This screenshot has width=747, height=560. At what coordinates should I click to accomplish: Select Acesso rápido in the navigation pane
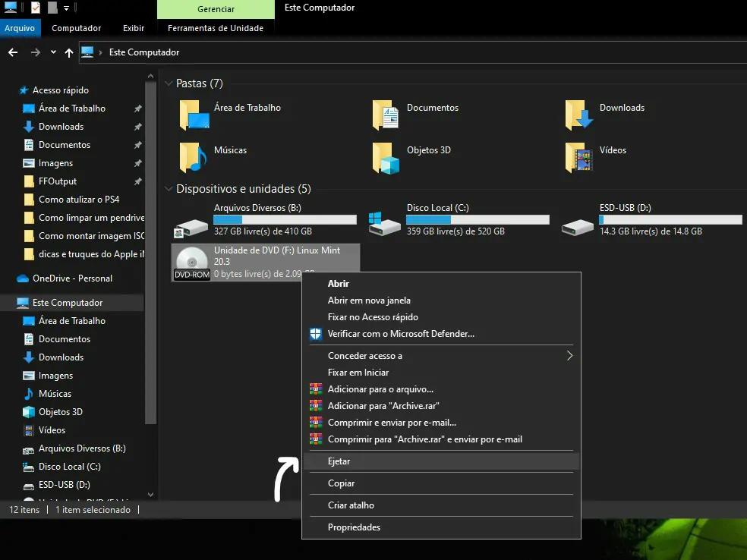61,90
